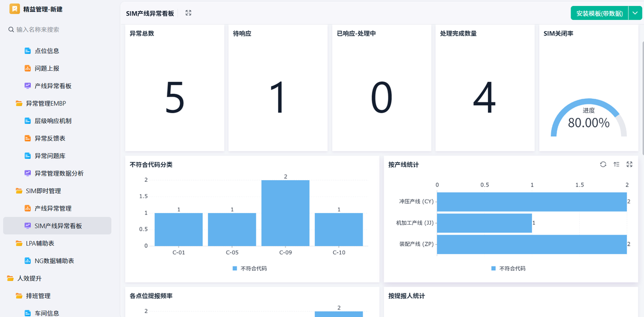Collapse the SIM即时管理 folder
Image resolution: width=644 pixels, height=317 pixels.
pyautogui.click(x=43, y=191)
